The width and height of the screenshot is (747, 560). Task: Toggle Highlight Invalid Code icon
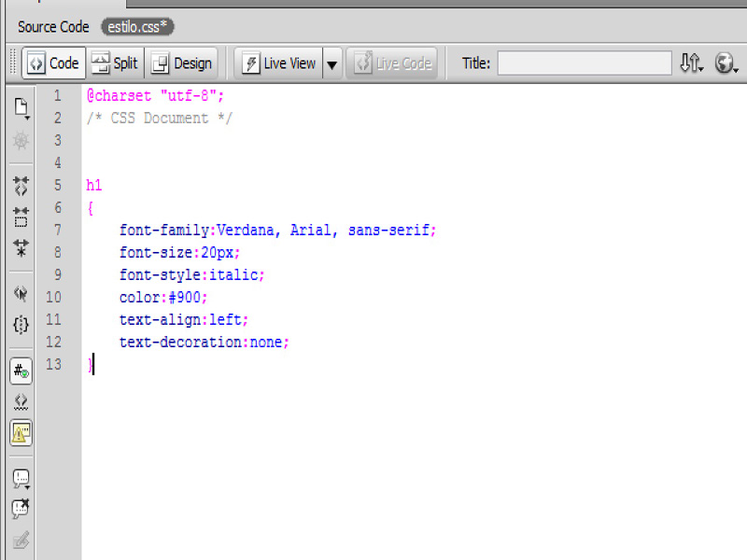coord(21,401)
